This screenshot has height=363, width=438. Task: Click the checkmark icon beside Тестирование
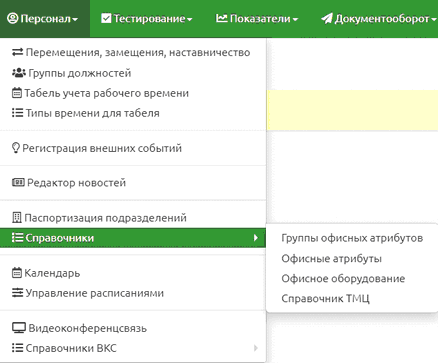(106, 18)
